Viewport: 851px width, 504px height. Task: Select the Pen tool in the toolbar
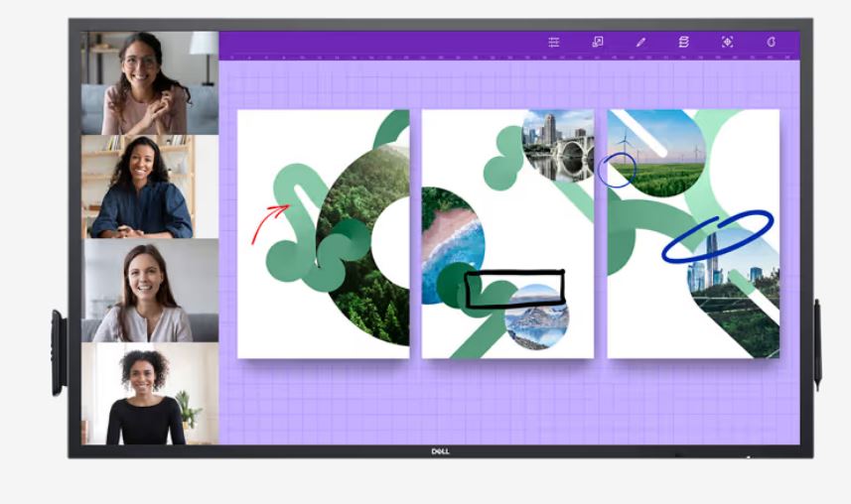640,42
